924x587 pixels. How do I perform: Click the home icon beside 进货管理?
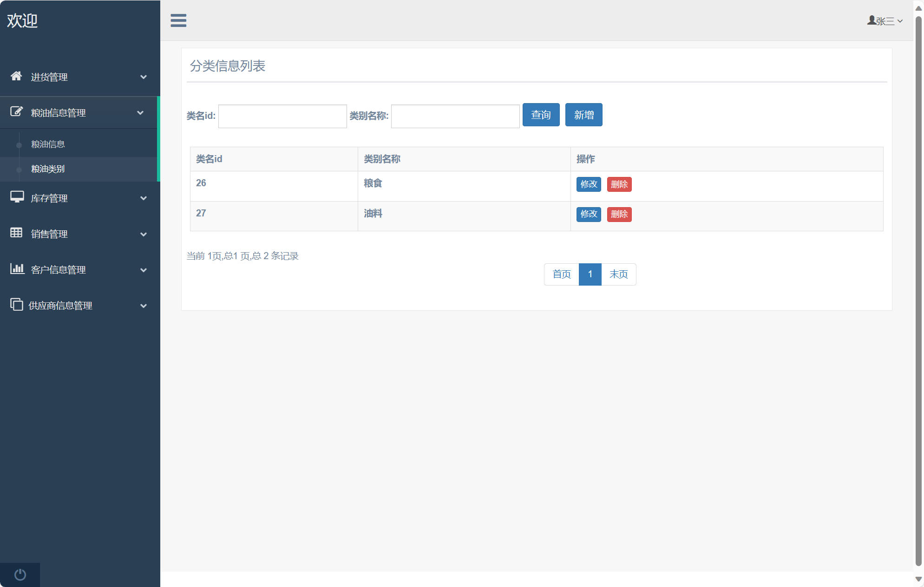pos(16,76)
